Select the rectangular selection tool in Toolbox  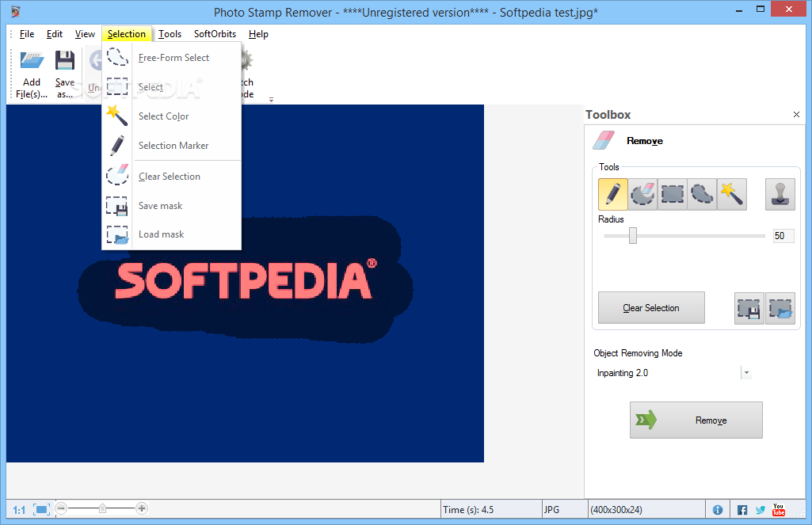click(x=673, y=194)
